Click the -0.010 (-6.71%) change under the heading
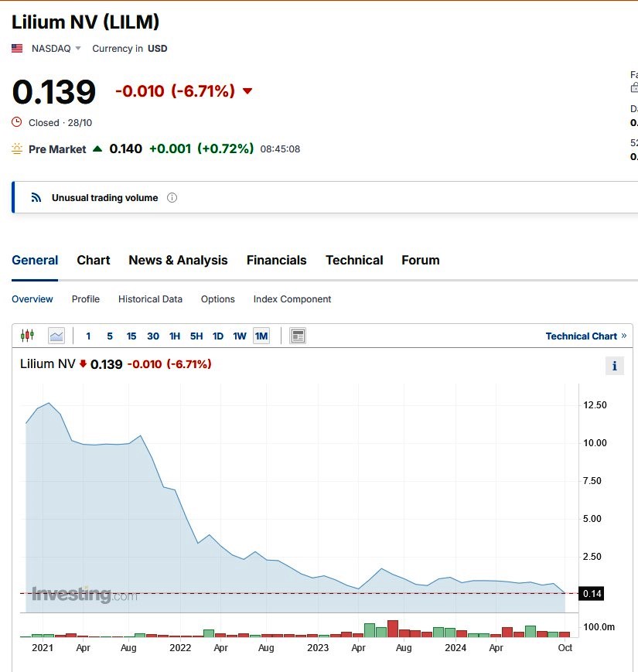The image size is (638, 672). 176,90
